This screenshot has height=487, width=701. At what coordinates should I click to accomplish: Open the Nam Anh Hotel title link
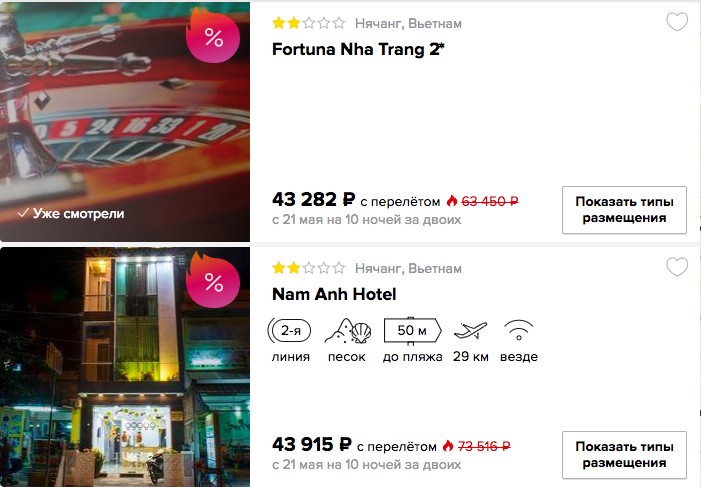point(334,294)
